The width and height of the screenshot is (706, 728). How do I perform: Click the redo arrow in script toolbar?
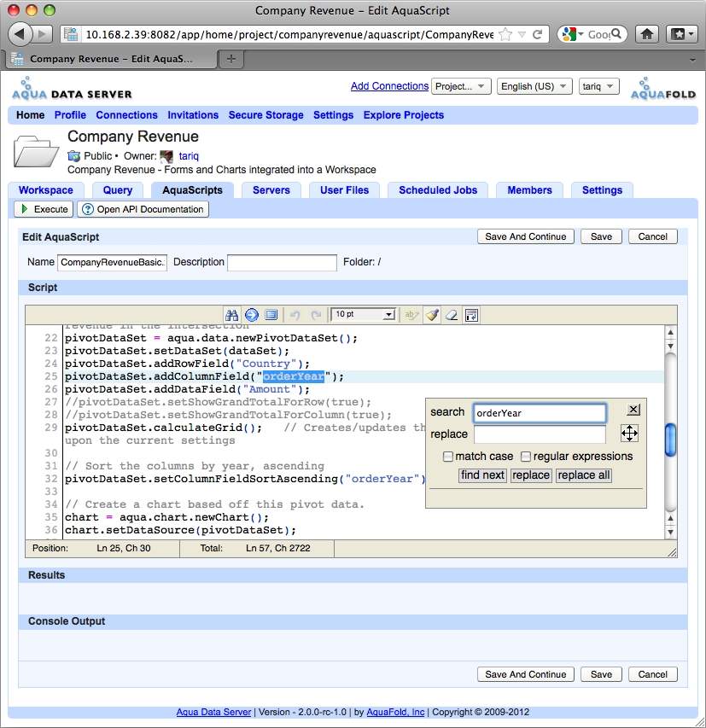click(x=316, y=315)
